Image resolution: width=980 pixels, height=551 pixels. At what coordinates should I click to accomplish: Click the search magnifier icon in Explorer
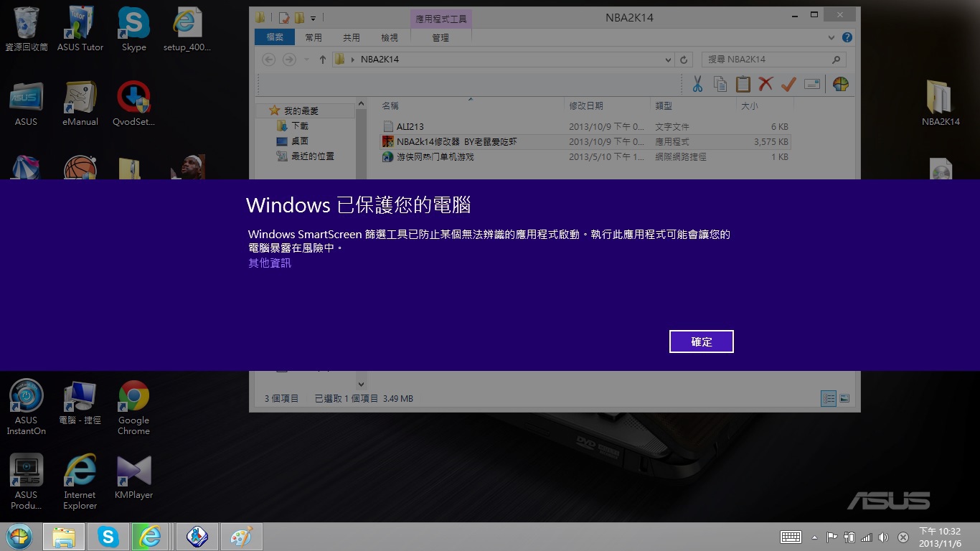point(837,60)
